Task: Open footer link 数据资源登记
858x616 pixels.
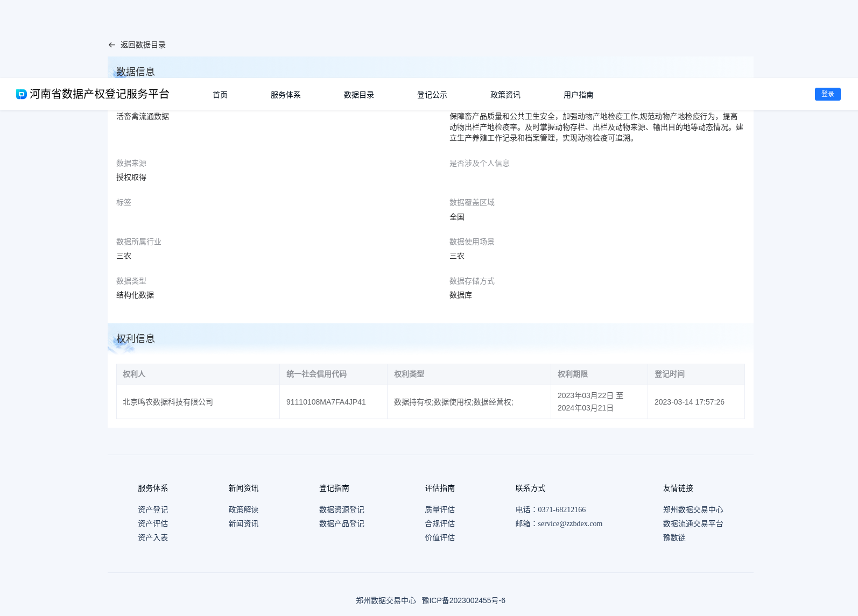Action: pyautogui.click(x=342, y=509)
